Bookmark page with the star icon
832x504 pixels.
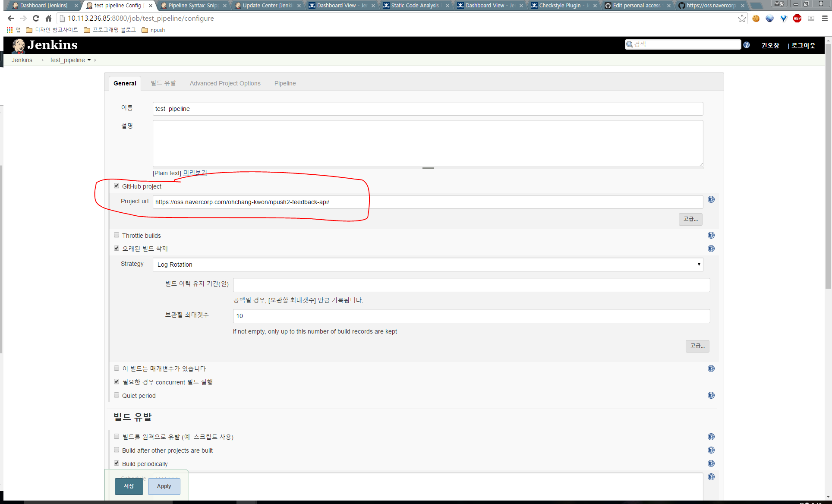742,18
